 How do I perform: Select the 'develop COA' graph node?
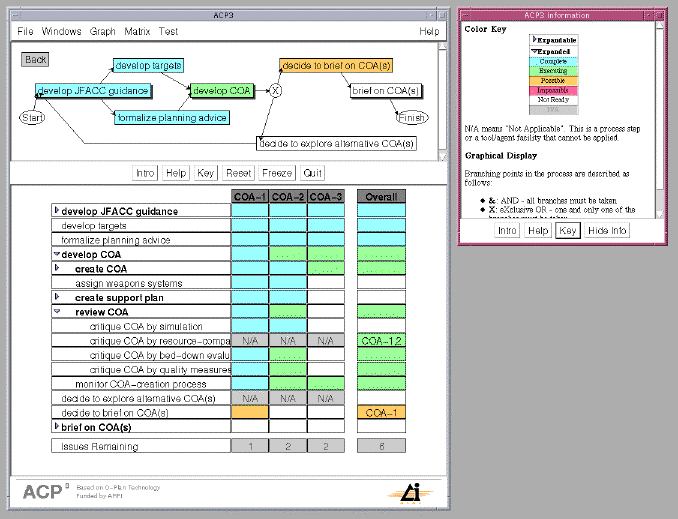point(222,91)
